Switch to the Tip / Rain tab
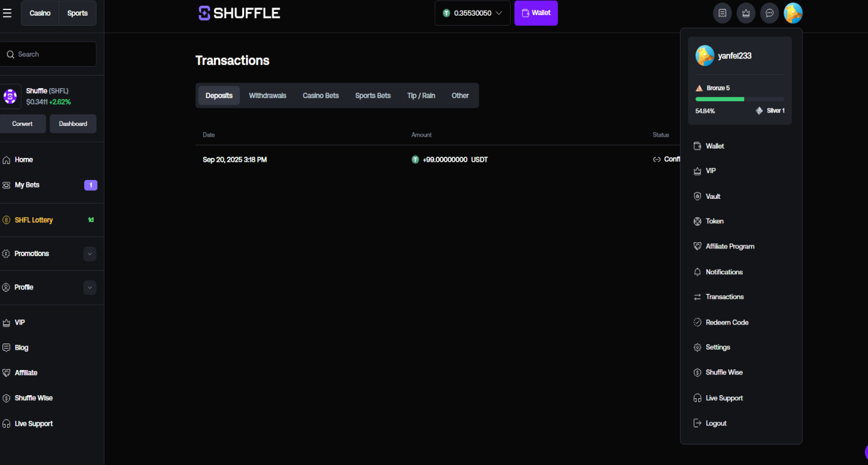 (421, 96)
